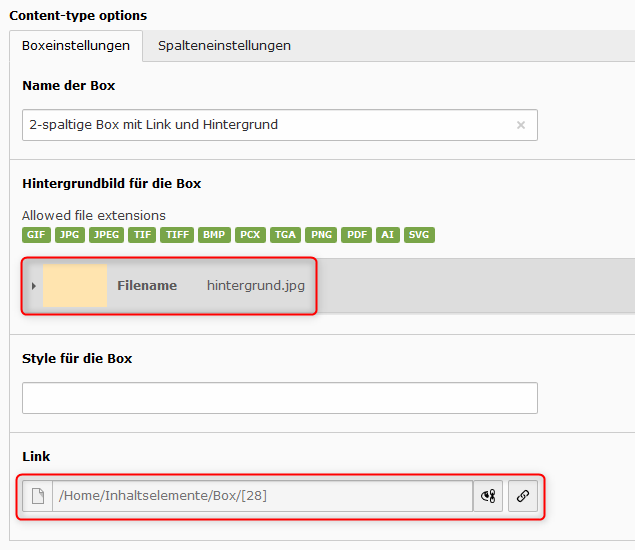Click the TIF extension badge
The width and height of the screenshot is (635, 550).
pos(142,235)
